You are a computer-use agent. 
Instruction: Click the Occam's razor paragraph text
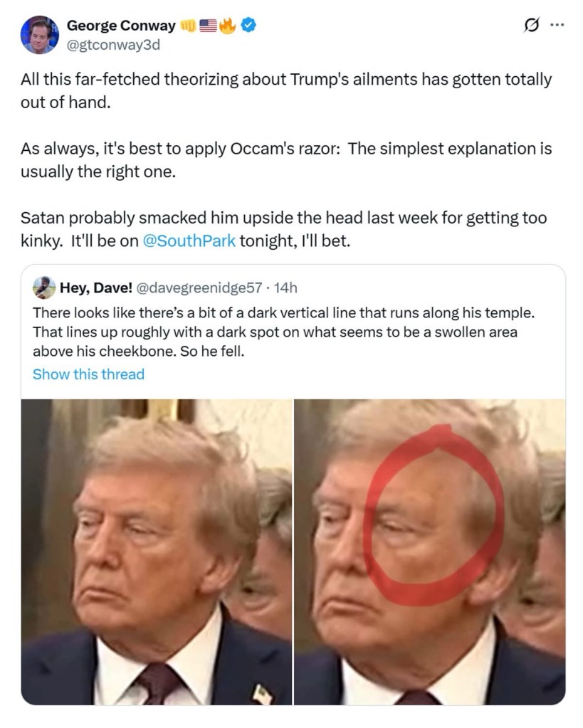coord(286,159)
